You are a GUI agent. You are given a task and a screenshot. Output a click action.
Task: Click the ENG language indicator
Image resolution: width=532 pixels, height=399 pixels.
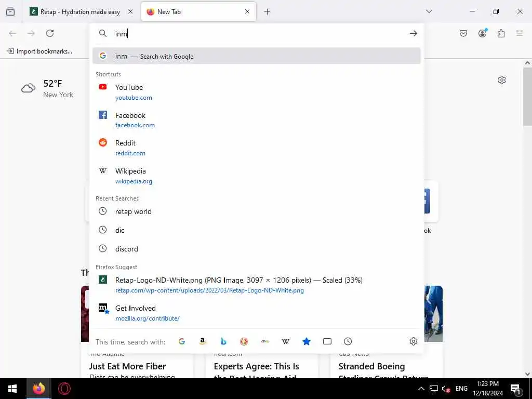(461, 389)
